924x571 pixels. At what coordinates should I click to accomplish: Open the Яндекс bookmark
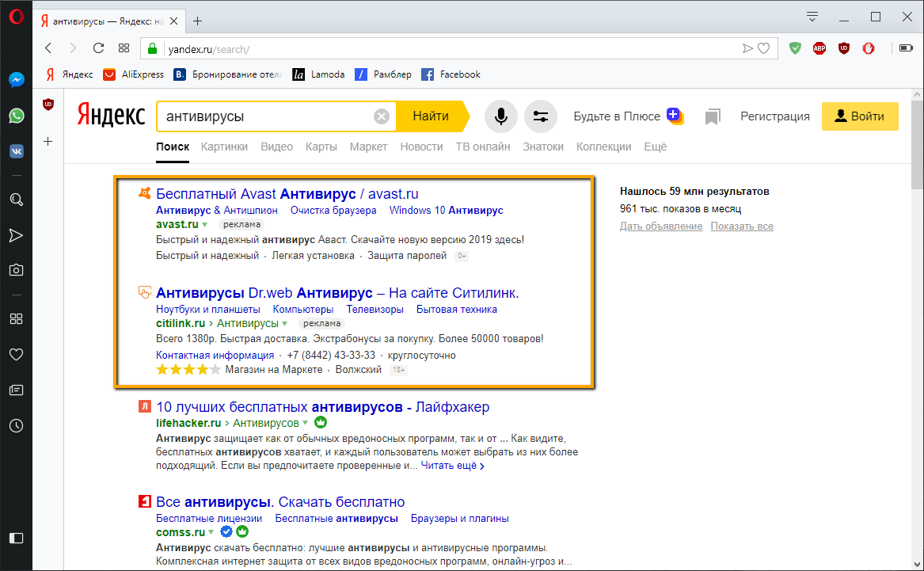(70, 74)
